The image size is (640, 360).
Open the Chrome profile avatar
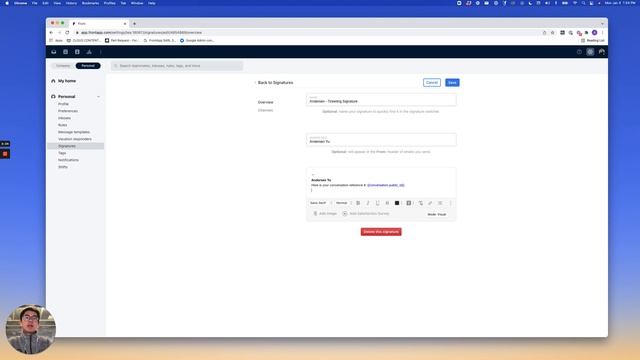pos(595,33)
